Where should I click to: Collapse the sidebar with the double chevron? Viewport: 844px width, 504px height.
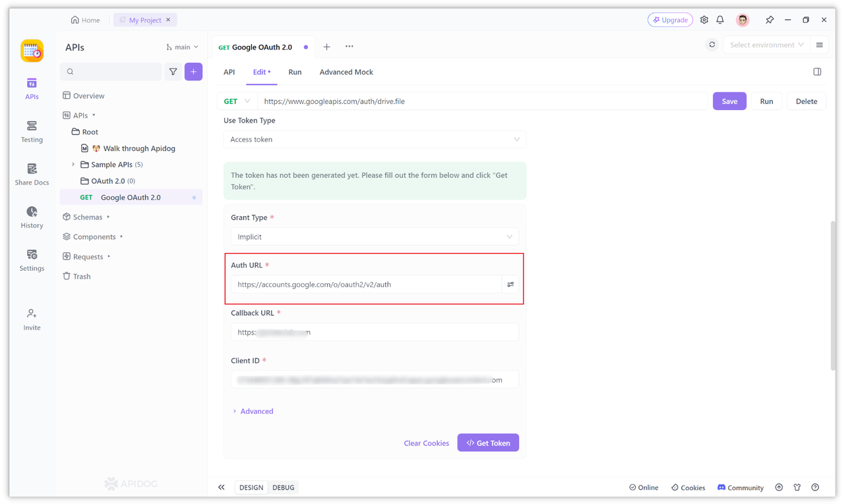[222, 488]
